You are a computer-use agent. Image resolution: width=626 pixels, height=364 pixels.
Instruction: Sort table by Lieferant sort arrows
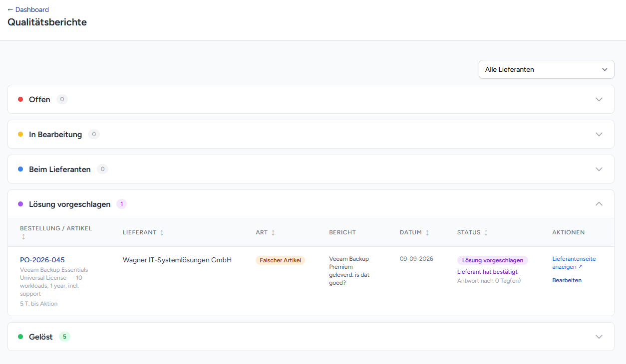coord(162,232)
